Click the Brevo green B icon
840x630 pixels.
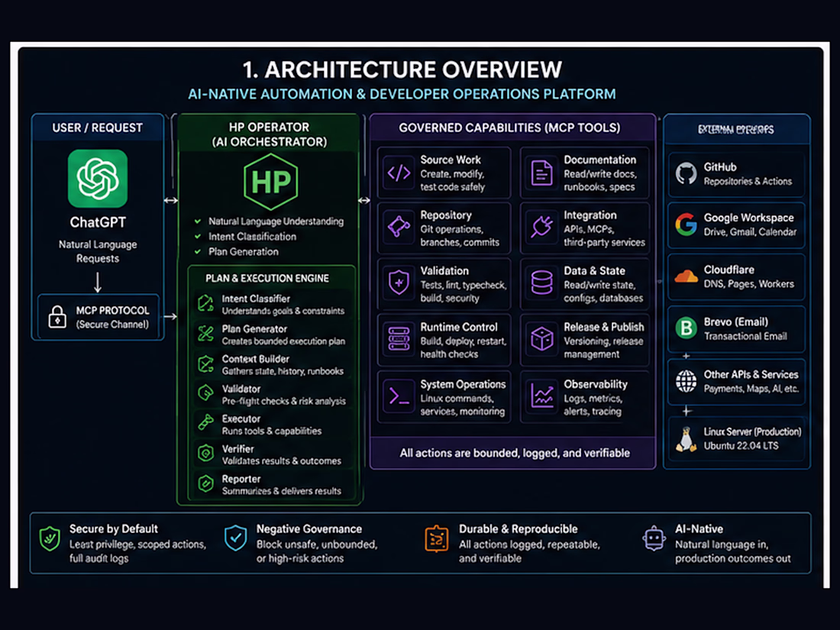(x=687, y=328)
